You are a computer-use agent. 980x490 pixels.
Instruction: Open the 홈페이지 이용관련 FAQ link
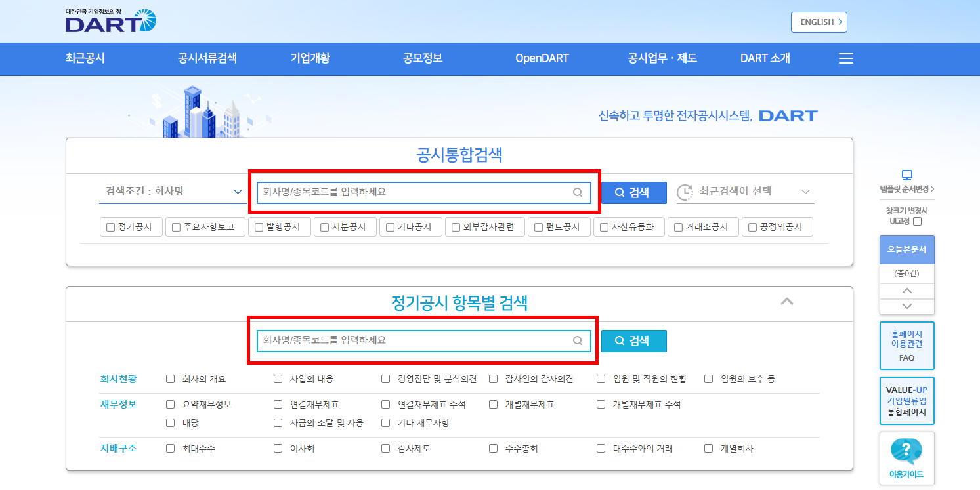[x=906, y=346]
